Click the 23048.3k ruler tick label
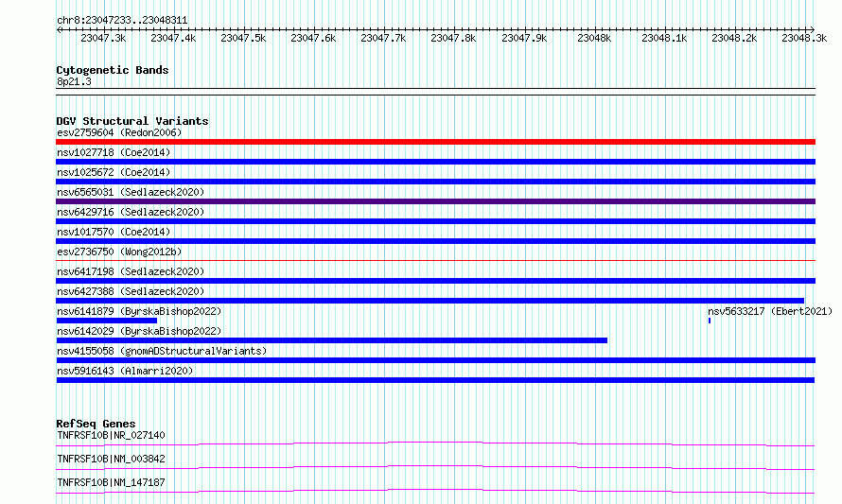The width and height of the screenshot is (842, 504). click(804, 38)
